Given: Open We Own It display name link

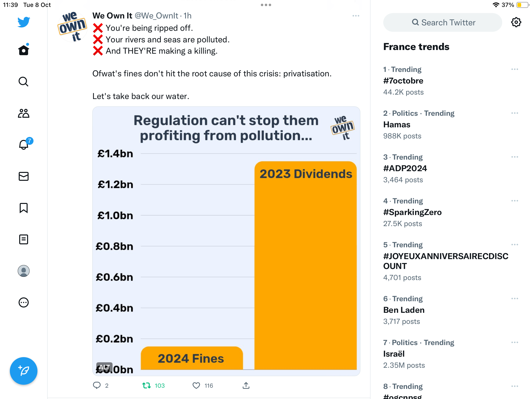Looking at the screenshot, I should 112,16.
